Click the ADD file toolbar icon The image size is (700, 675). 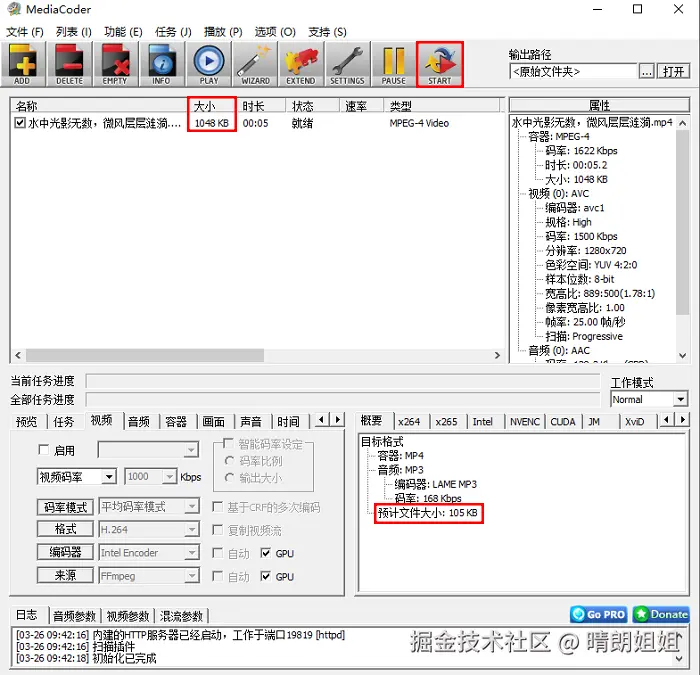pyautogui.click(x=23, y=64)
